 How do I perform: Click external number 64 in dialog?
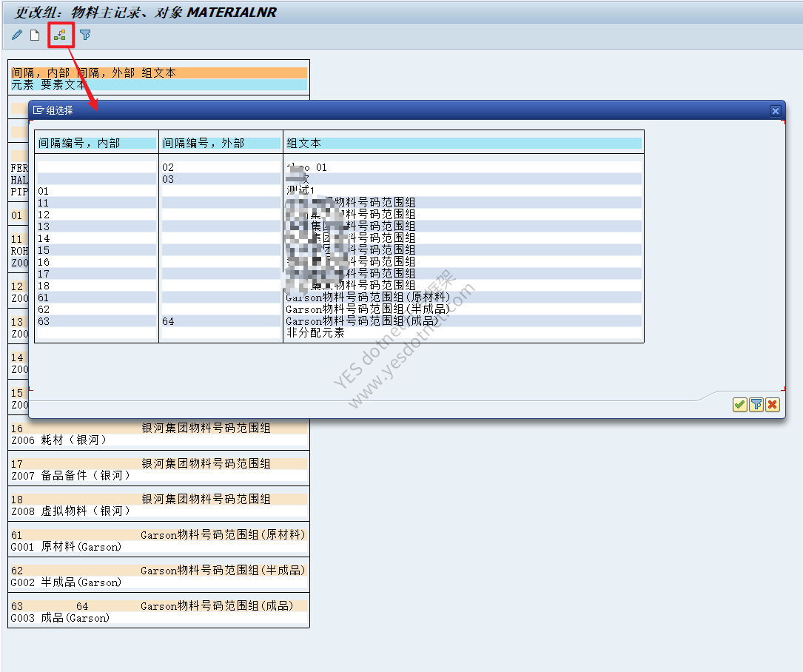point(168,321)
